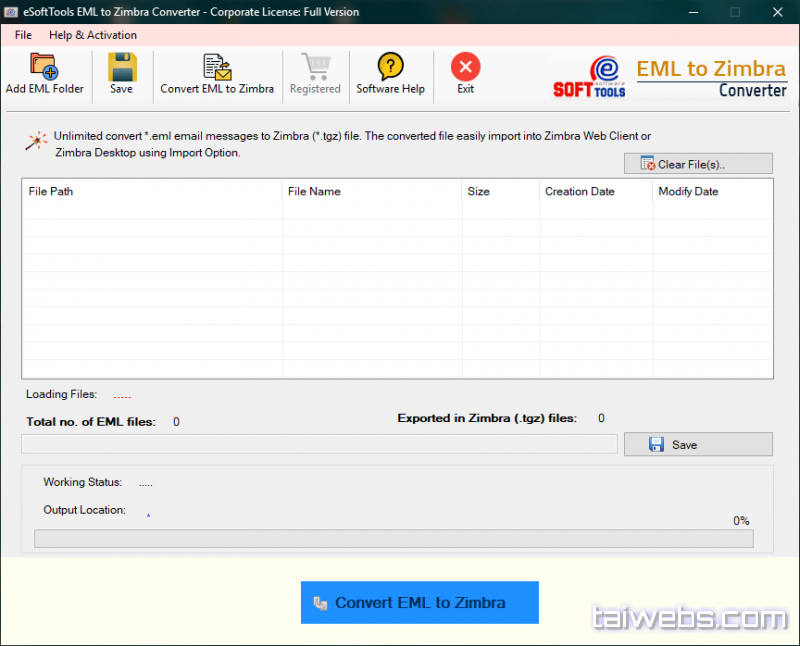
Task: Click the floppy disk Save toolbar icon
Action: click(x=121, y=66)
